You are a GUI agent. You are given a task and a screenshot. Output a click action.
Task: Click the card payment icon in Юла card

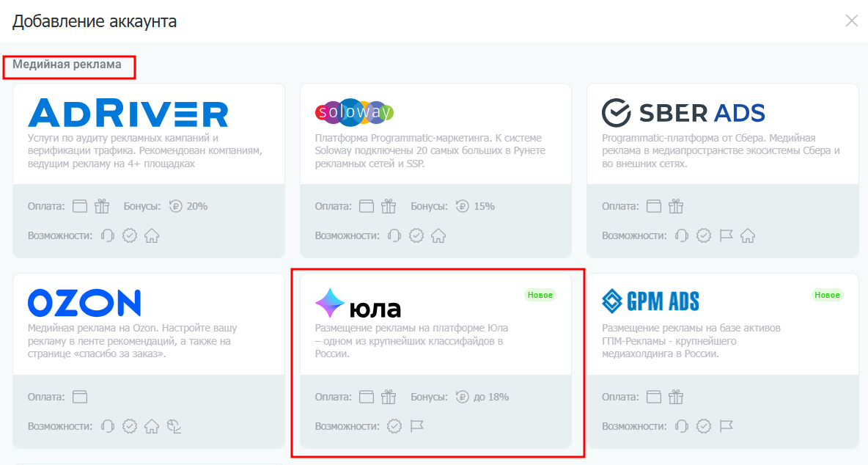[367, 397]
